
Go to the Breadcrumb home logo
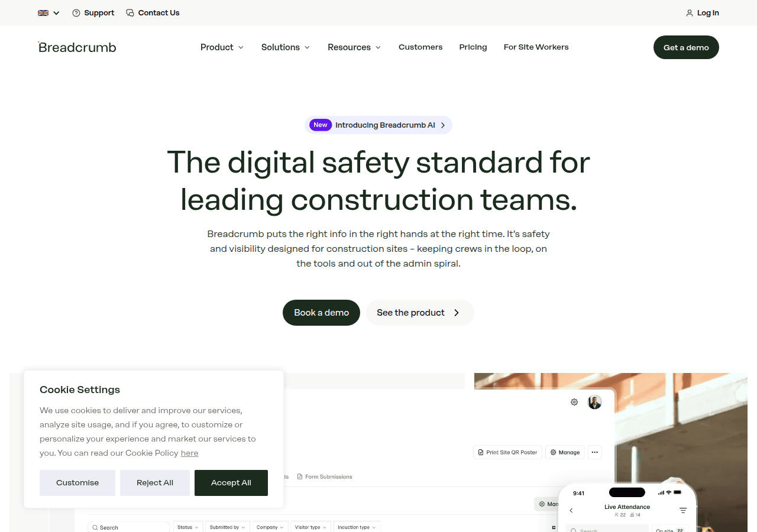[77, 47]
